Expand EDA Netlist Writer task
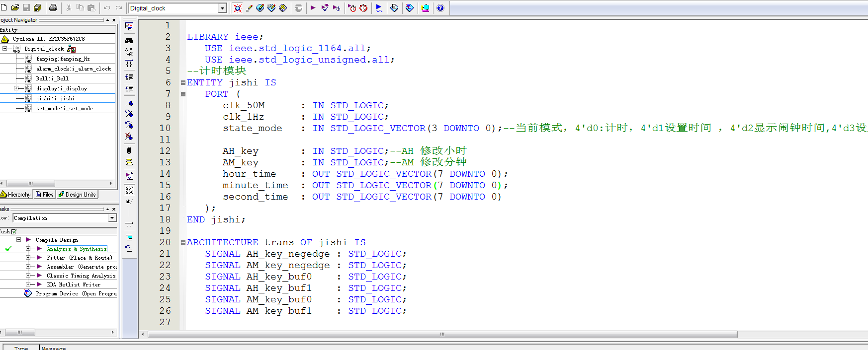Viewport: 868px width, 350px height. 28,284
